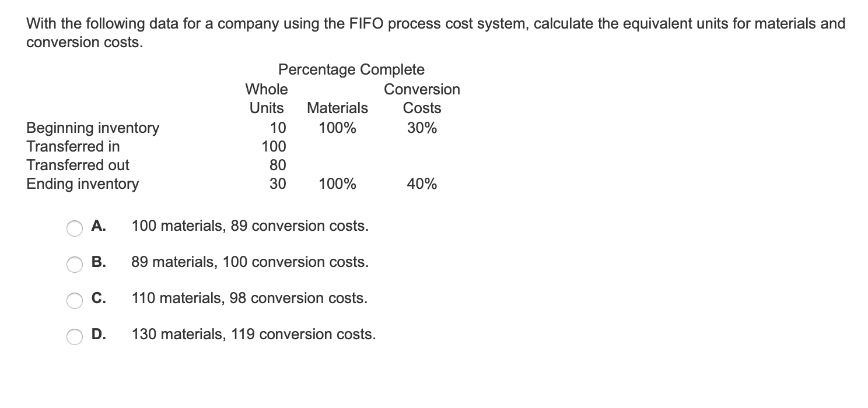Click the 'Beginning inventory' row label

92,128
